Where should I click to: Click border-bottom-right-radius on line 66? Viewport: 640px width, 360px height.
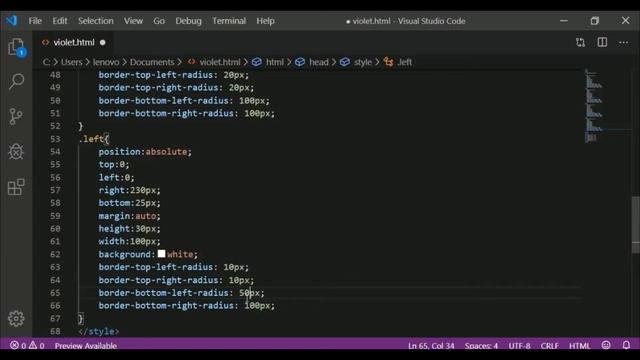(x=166, y=305)
